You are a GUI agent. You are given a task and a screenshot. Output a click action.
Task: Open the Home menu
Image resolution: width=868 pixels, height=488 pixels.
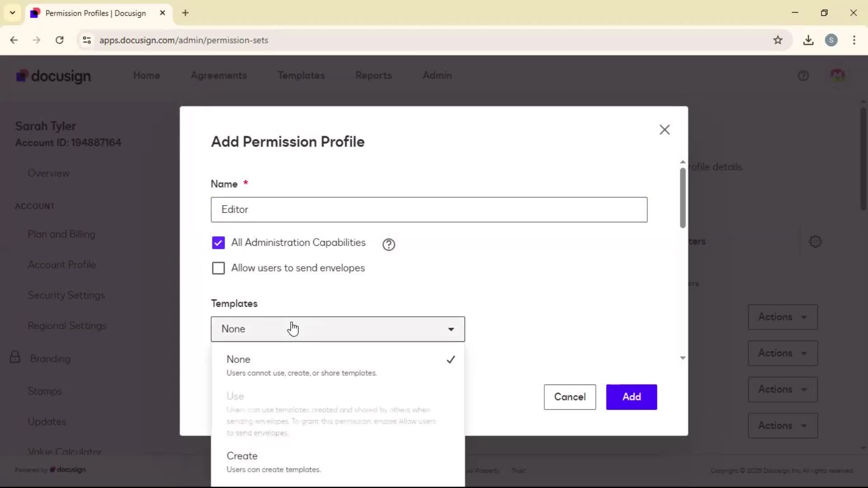pos(146,75)
